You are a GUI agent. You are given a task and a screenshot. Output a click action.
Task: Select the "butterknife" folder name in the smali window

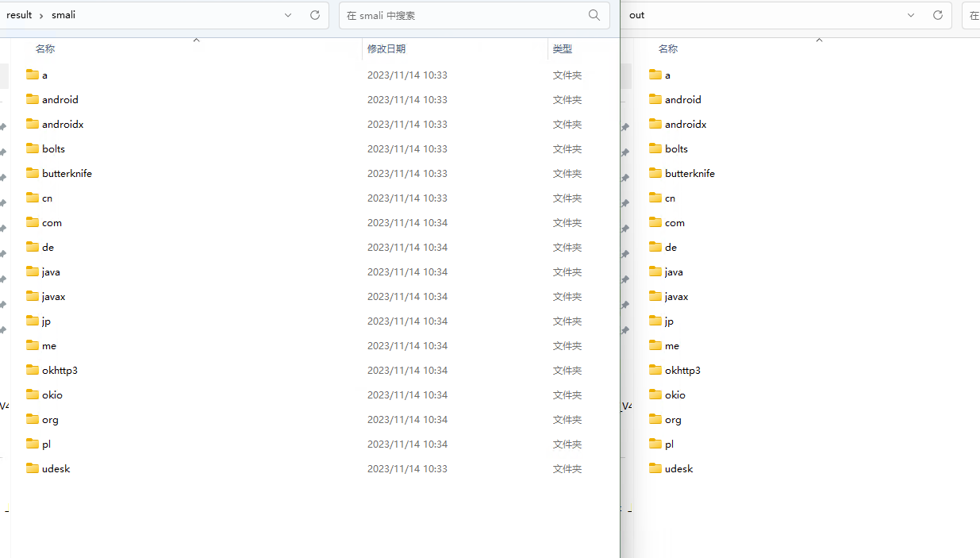coord(67,173)
